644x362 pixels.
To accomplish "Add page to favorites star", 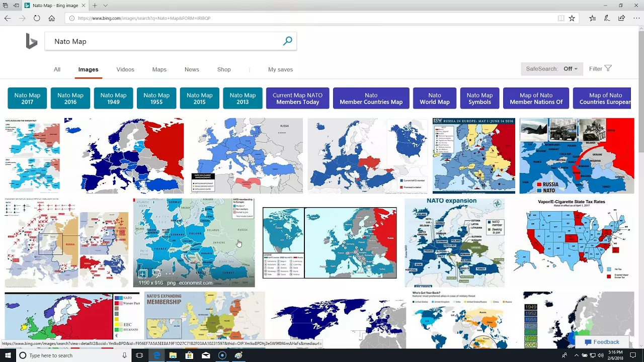I will tap(572, 18).
